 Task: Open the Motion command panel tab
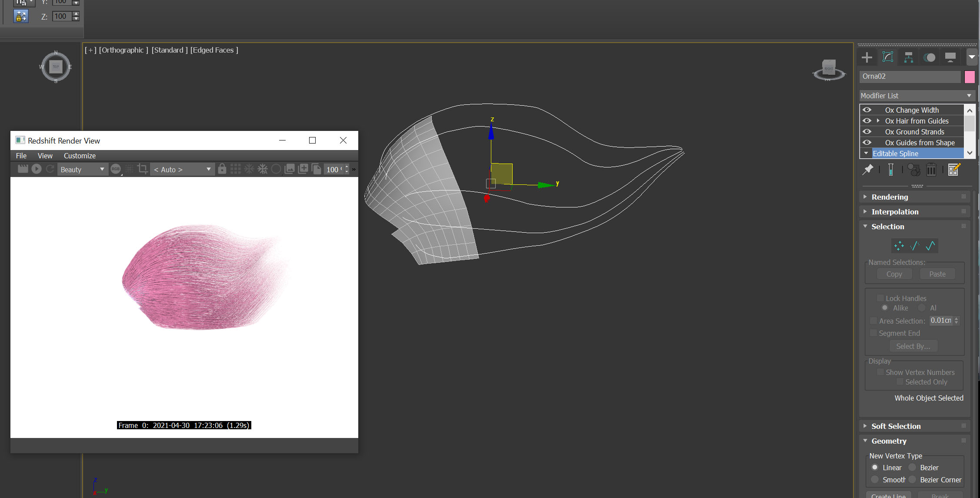click(x=929, y=57)
